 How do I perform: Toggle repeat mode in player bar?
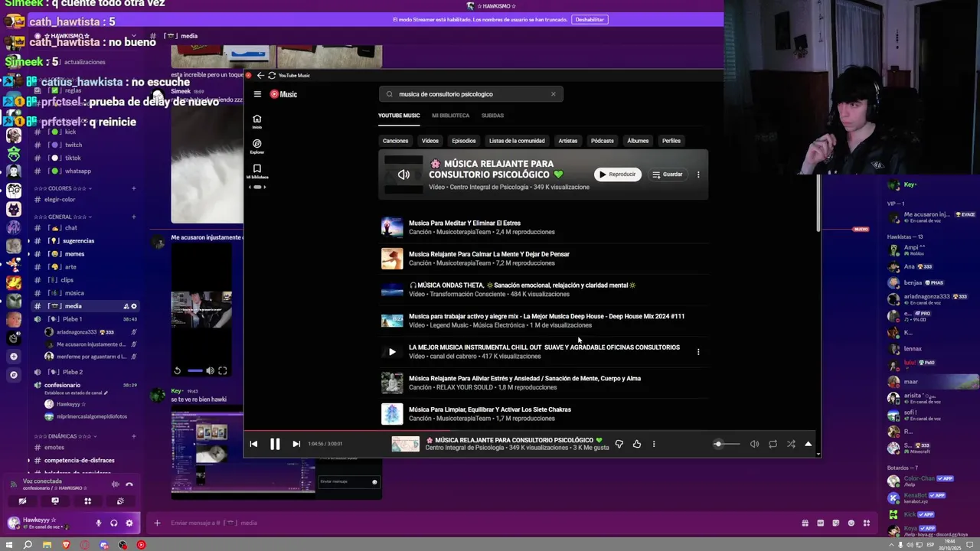[773, 444]
